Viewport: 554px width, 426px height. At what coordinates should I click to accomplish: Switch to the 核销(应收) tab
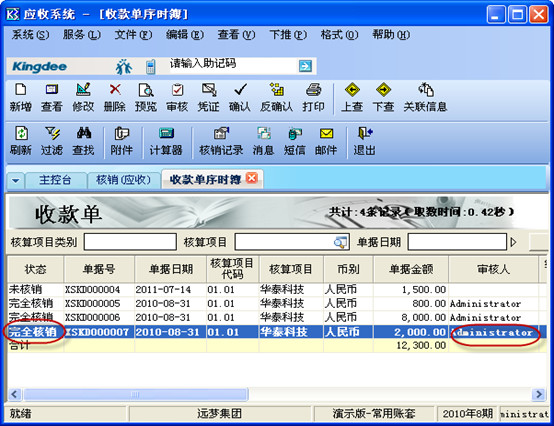tap(123, 180)
